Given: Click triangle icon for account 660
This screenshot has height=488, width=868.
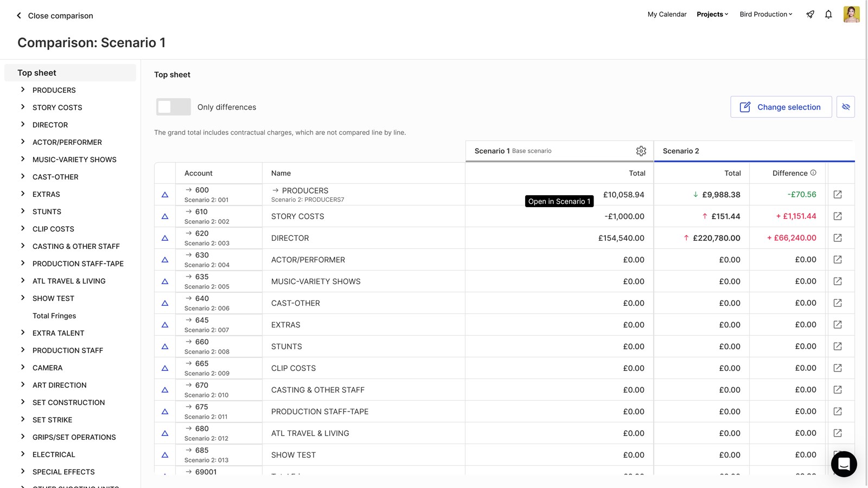Looking at the screenshot, I should pos(165,346).
